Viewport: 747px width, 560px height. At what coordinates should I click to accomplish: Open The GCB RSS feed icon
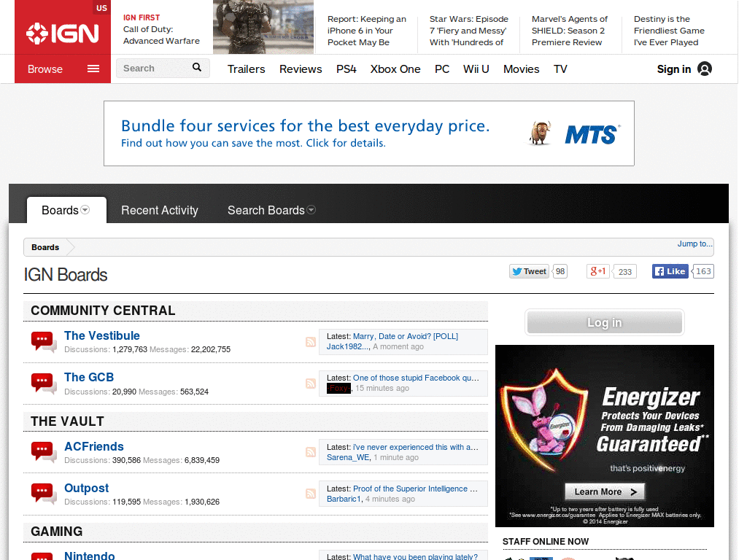311,384
